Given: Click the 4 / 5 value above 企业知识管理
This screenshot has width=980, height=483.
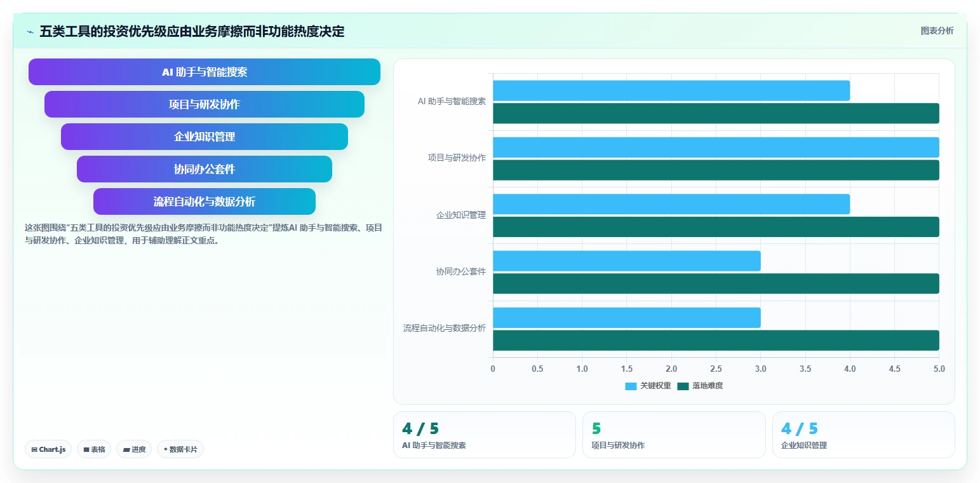Looking at the screenshot, I should click(800, 429).
